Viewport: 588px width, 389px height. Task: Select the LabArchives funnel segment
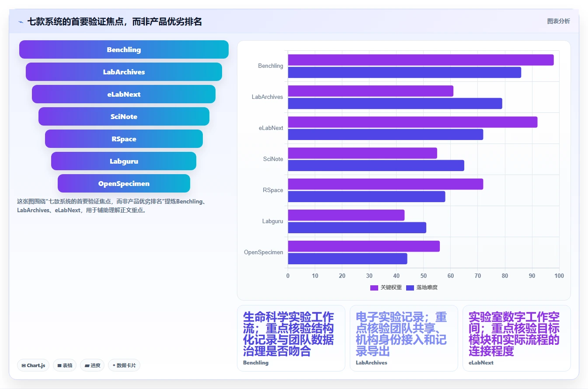point(124,72)
